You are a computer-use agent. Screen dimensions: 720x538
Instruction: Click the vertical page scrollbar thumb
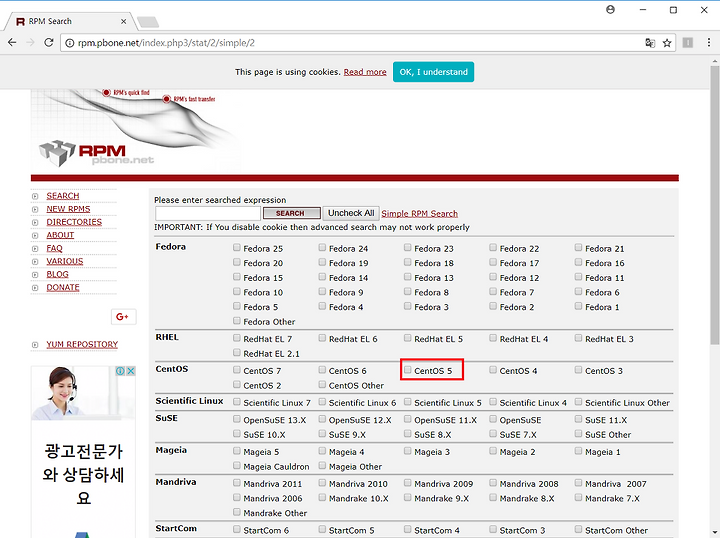[x=715, y=205]
